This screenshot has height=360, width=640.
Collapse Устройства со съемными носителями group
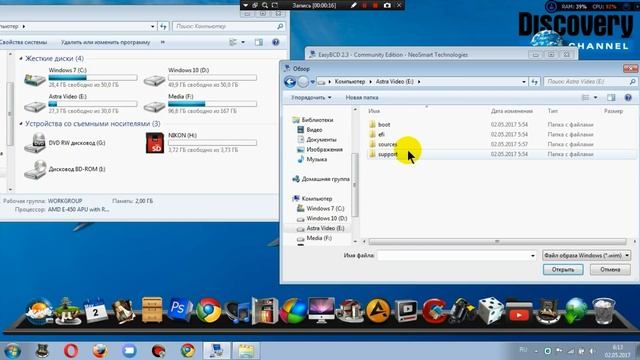click(21, 123)
